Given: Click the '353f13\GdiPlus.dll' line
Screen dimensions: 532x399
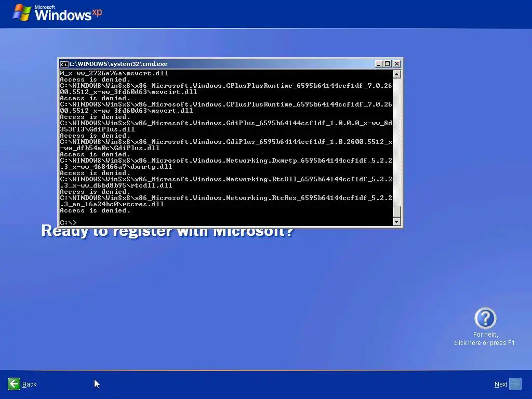Looking at the screenshot, I should coord(97,129).
